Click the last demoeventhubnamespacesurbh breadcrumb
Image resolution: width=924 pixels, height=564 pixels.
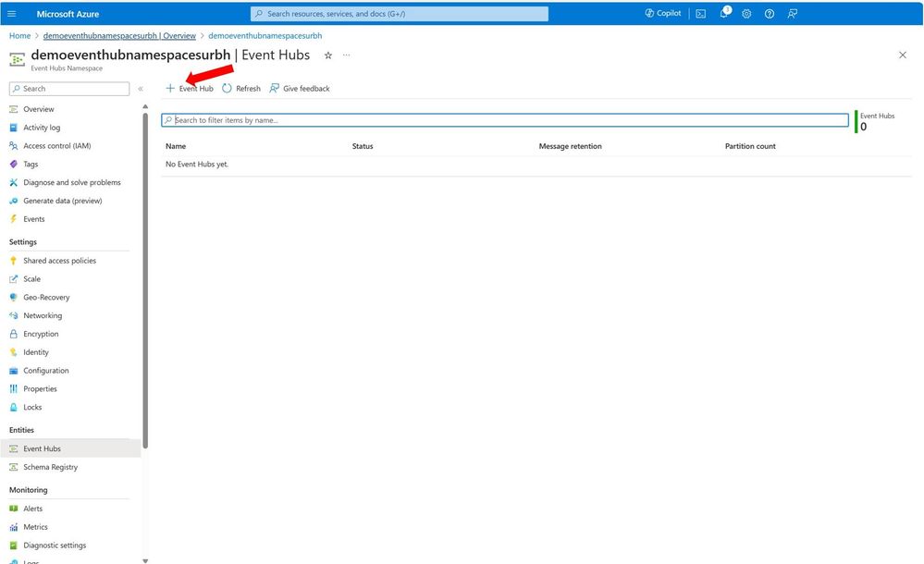pyautogui.click(x=265, y=36)
